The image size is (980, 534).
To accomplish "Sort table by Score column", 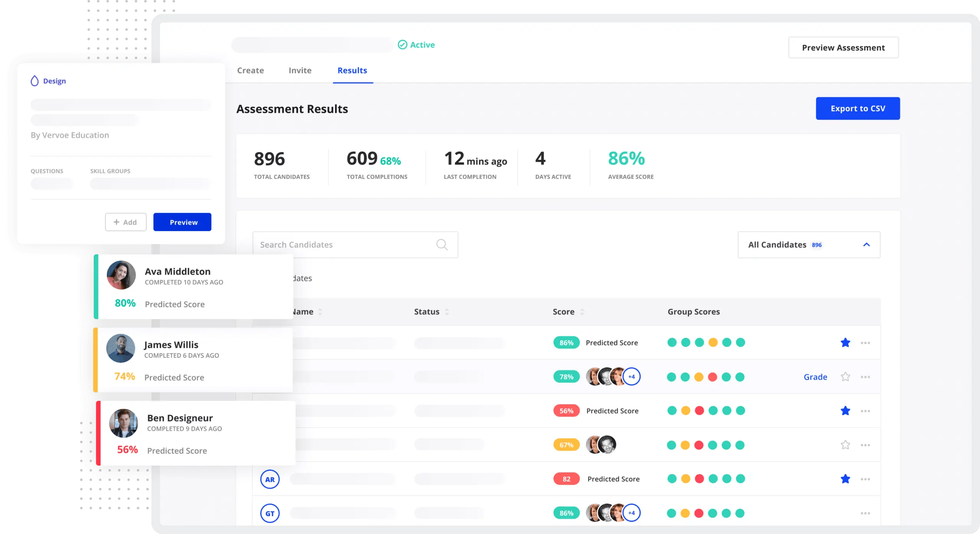I will (x=582, y=312).
